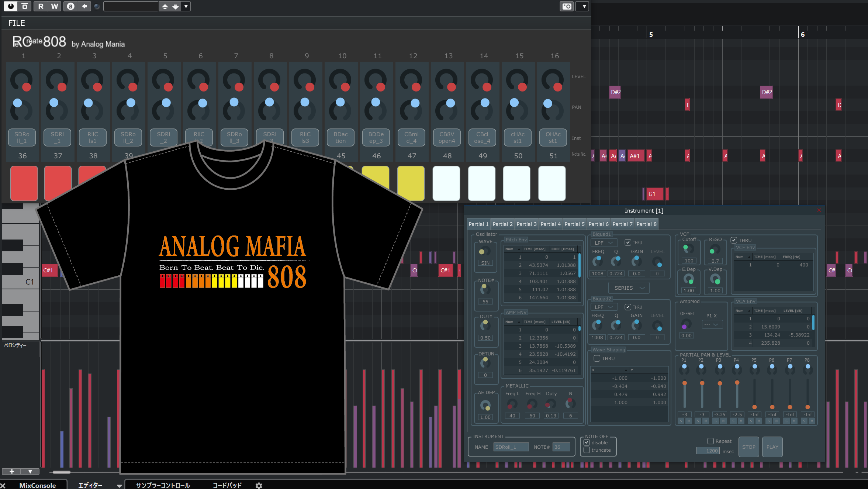Adjust the VCF Cutoff knob

coord(688,249)
